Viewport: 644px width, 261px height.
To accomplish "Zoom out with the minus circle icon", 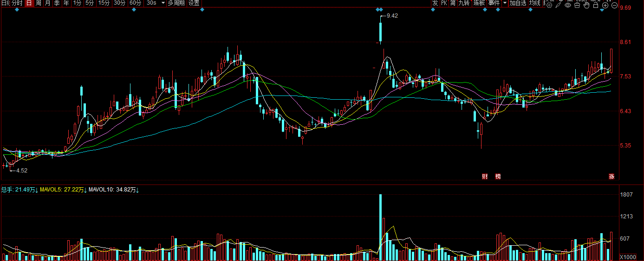I will [x=614, y=5].
